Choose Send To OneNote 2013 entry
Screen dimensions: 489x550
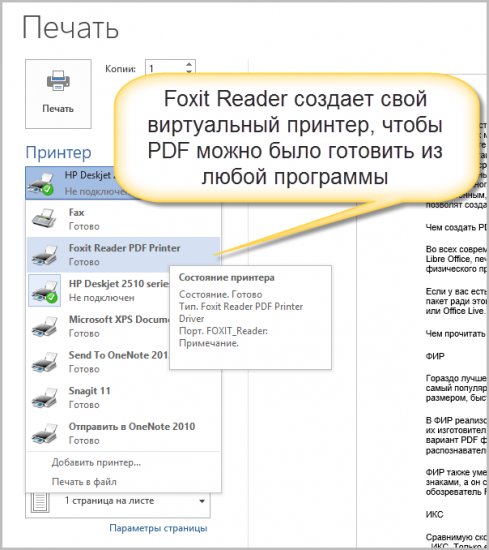pos(98,362)
